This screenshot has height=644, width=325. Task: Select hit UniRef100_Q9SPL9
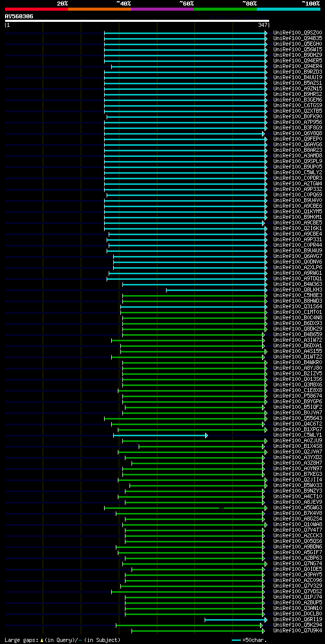(x=298, y=161)
